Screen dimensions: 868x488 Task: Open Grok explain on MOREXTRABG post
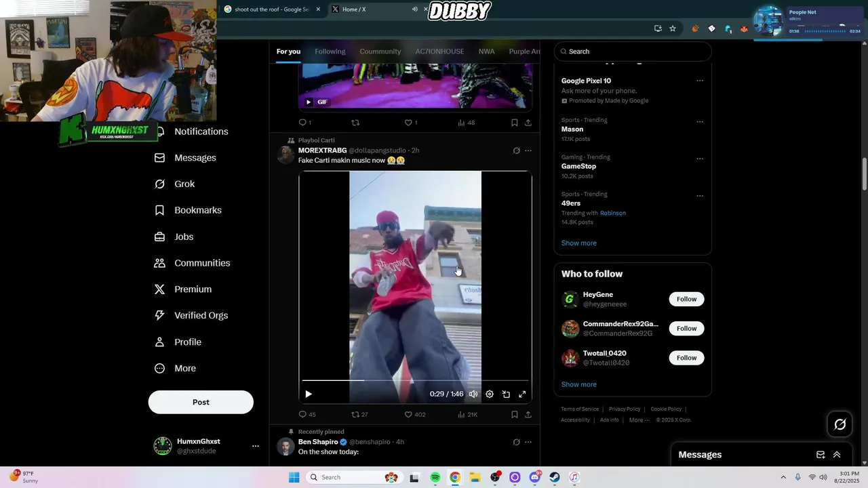(516, 150)
